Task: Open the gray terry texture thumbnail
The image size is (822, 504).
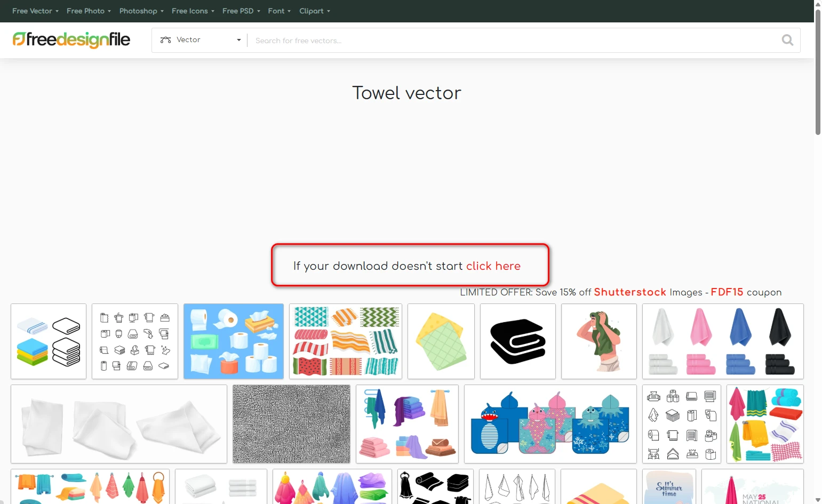Action: [291, 424]
